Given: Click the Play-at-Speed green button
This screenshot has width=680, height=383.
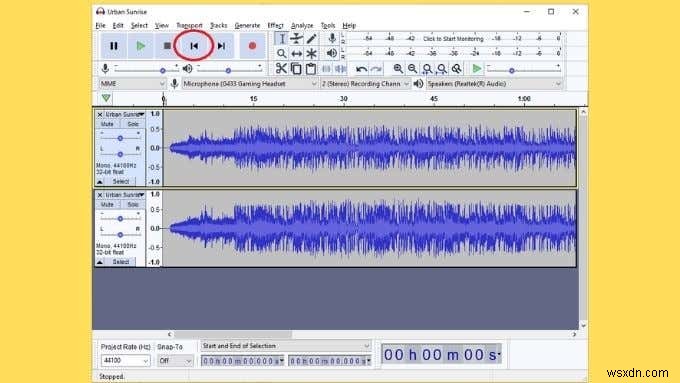Looking at the screenshot, I should coord(477,69).
